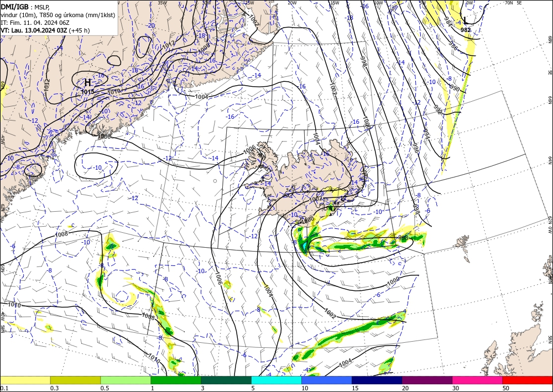Click the navy 15 mm legend swatch
Viewport: 553px width, 392px height.
377,380
